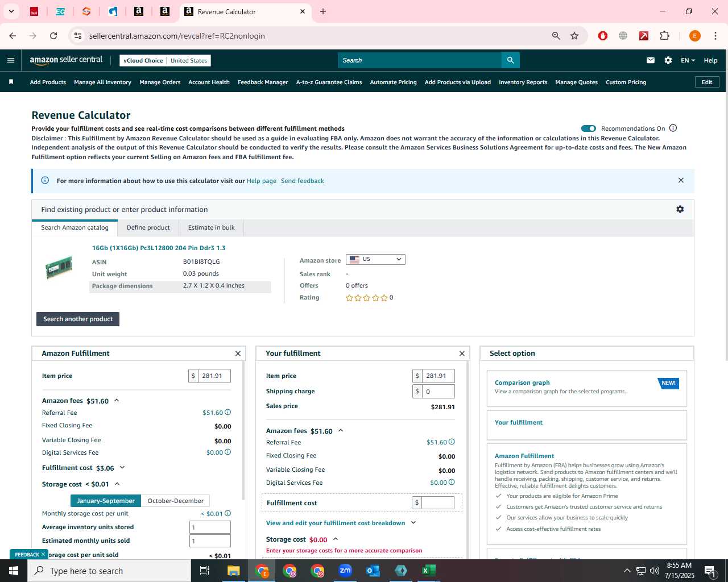Expand Fulfillment cost $3.06 section
This screenshot has width=728, height=582.
coord(122,468)
